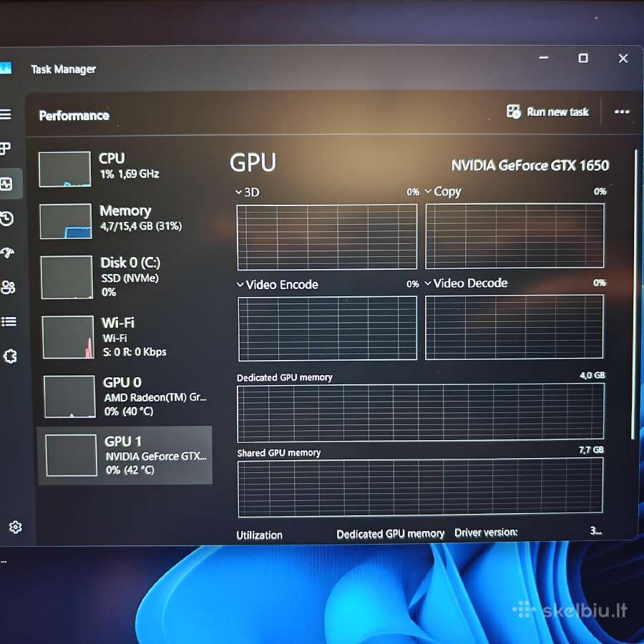Click the SSD (NVMe) disk text
The width and height of the screenshot is (644, 644).
click(130, 278)
